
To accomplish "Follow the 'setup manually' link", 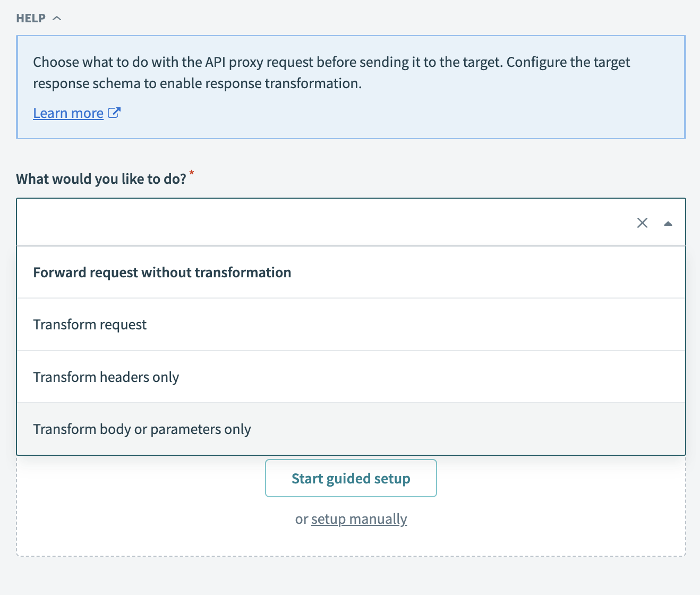I will pyautogui.click(x=358, y=518).
